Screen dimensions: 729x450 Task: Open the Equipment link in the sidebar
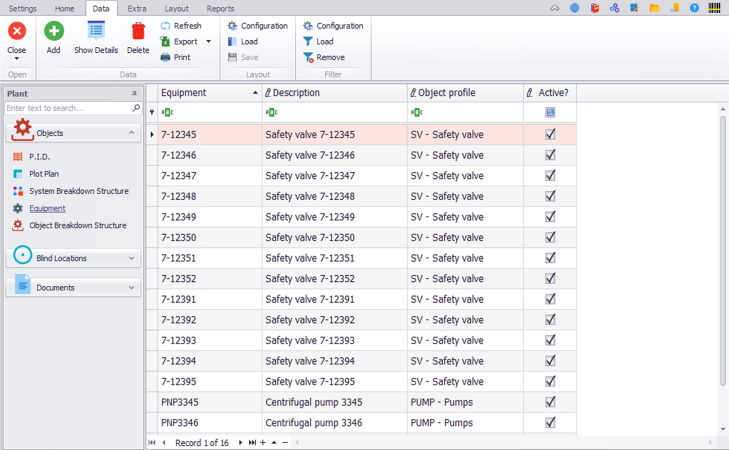47,208
